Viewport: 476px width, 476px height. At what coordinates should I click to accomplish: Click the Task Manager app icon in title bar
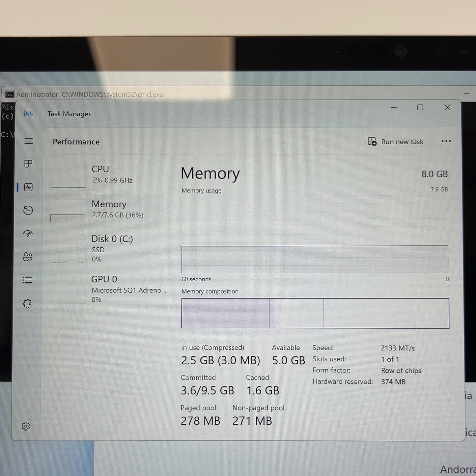[x=29, y=114]
